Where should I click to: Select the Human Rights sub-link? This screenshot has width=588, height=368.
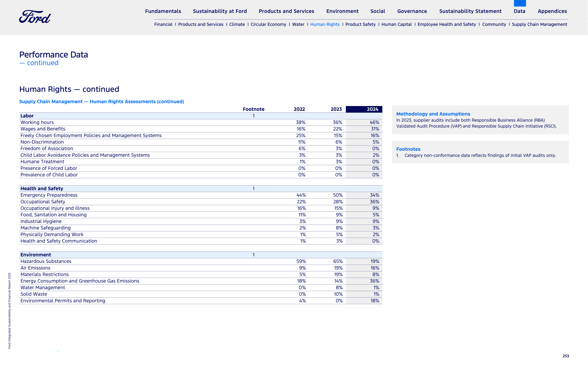tap(325, 24)
